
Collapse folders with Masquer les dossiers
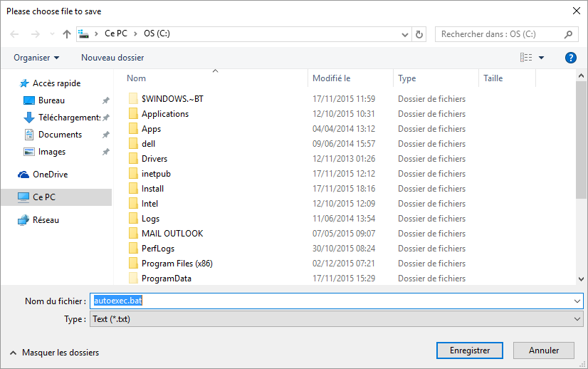[x=54, y=353]
